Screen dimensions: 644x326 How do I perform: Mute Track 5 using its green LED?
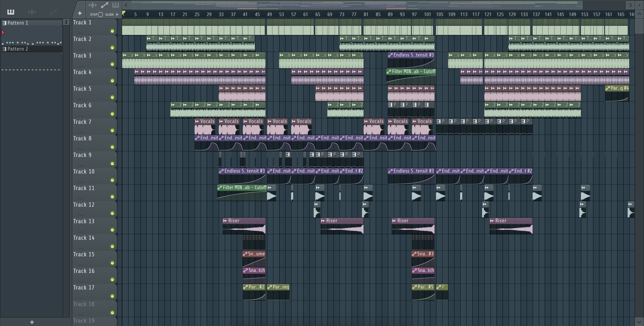pos(112,97)
